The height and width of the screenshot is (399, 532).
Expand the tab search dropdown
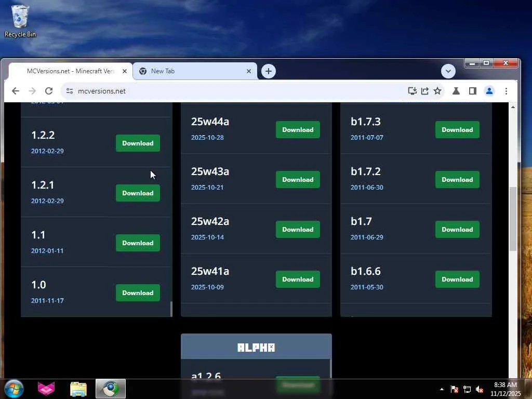click(x=448, y=71)
